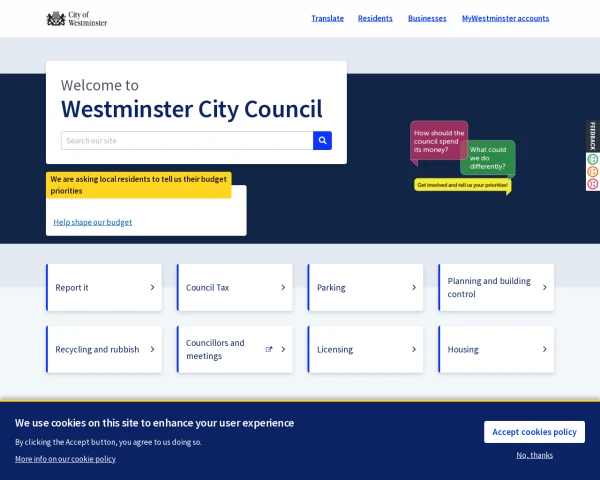Click the City of Westminster logo
This screenshot has height=480, width=600.
coord(77,19)
